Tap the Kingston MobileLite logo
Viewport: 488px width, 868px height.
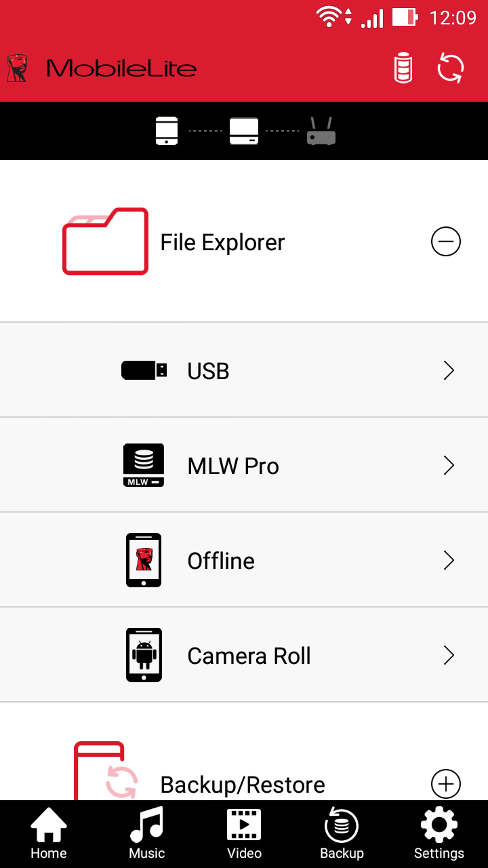[x=102, y=68]
